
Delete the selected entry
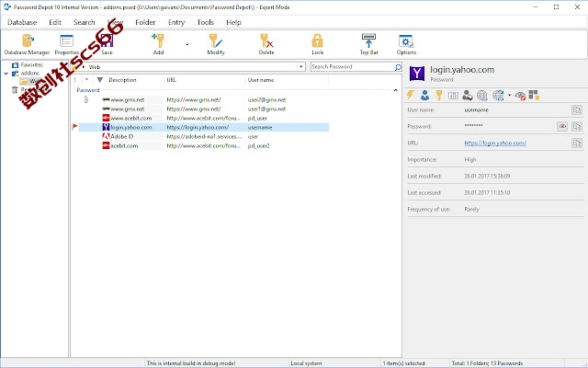(x=266, y=44)
